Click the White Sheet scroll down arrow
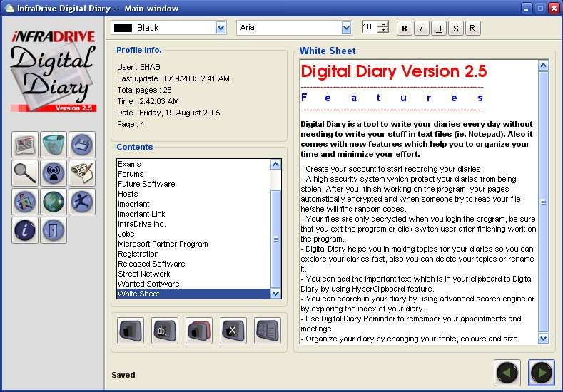563x392 pixels. [x=543, y=339]
